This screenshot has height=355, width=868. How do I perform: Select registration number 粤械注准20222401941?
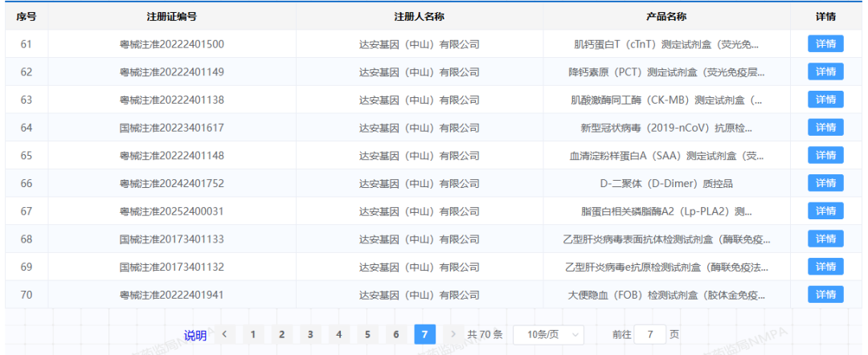pyautogui.click(x=172, y=295)
